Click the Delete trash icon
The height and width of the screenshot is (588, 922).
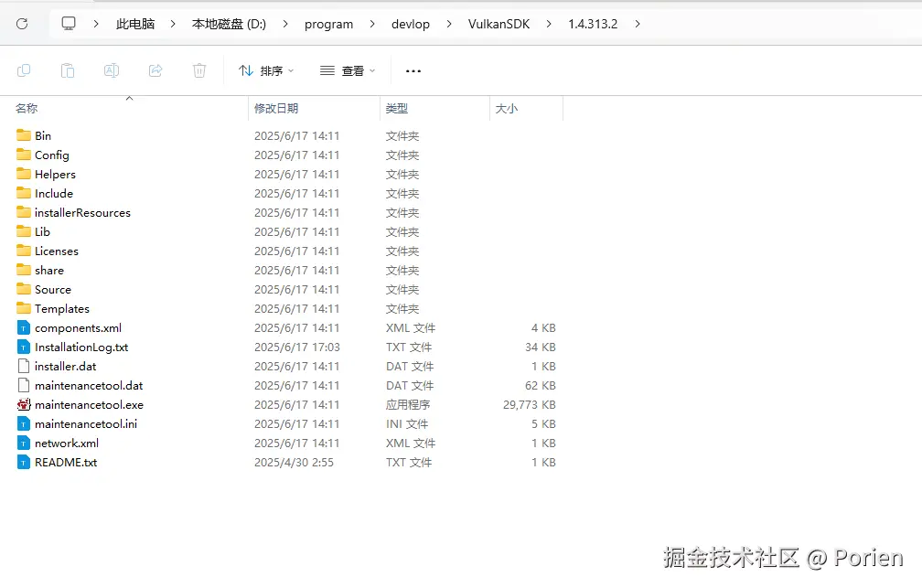click(x=199, y=70)
